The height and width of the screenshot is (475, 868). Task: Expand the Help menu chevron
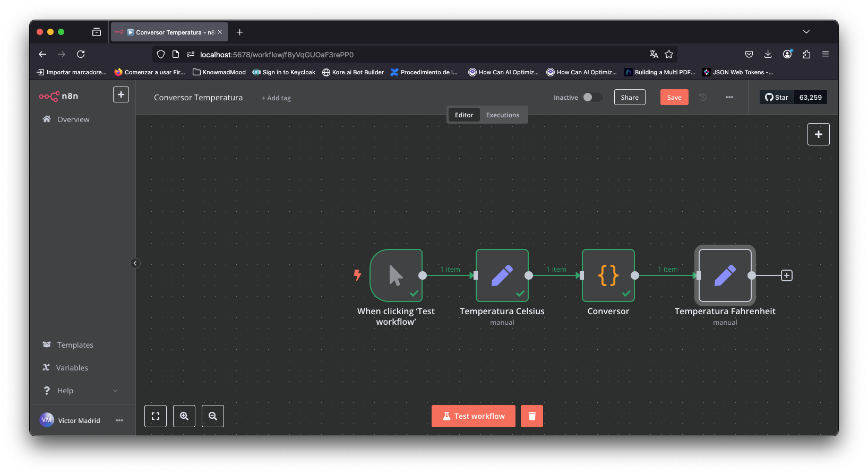(x=115, y=391)
